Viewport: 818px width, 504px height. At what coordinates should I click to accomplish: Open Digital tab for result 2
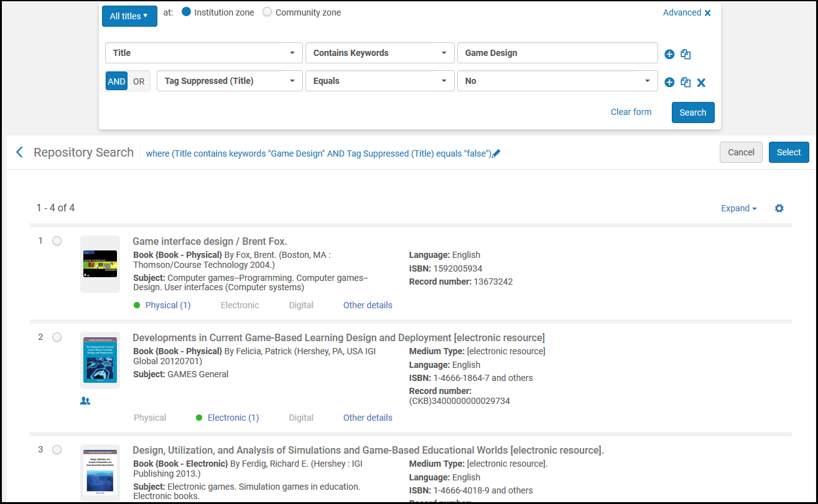[x=301, y=418]
